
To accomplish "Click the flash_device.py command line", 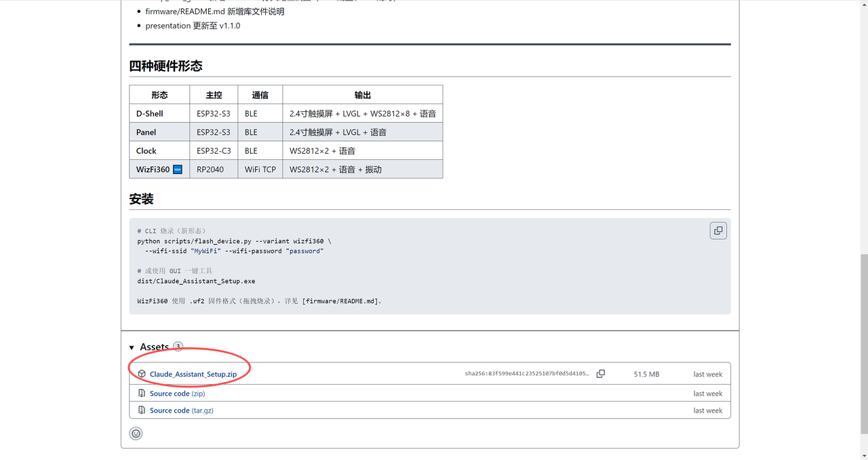I will point(234,241).
